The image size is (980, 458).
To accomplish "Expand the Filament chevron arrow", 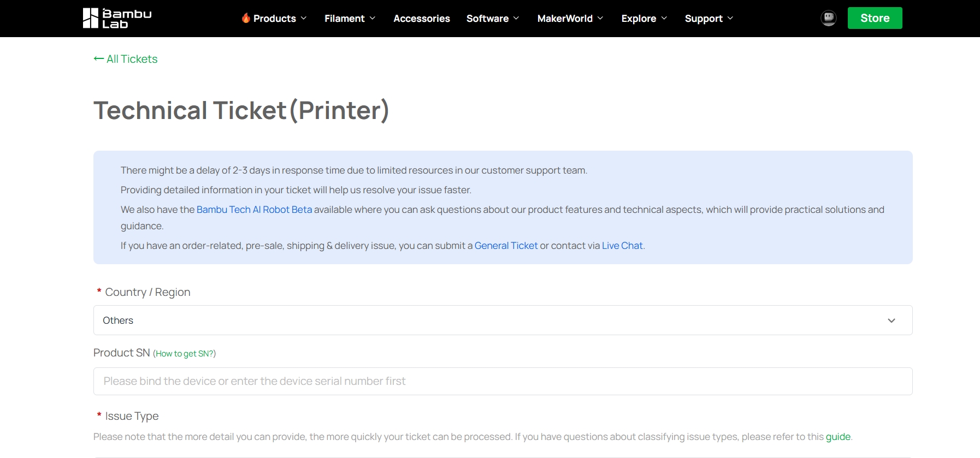I will 373,18.
